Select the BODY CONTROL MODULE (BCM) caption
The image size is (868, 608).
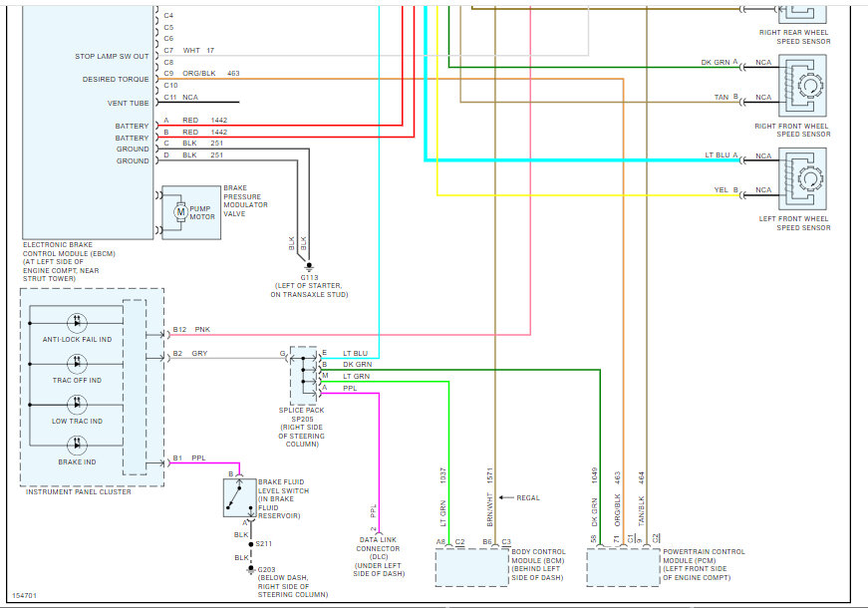click(538, 565)
